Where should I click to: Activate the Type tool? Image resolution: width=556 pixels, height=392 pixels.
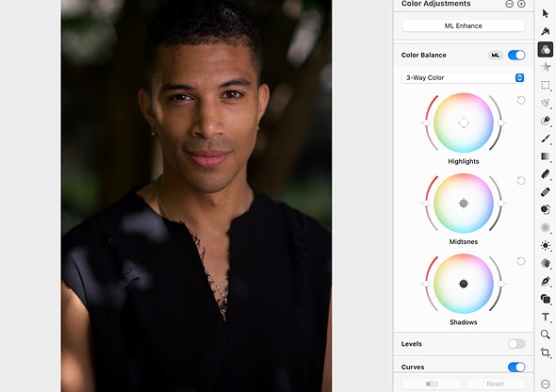pos(546,317)
